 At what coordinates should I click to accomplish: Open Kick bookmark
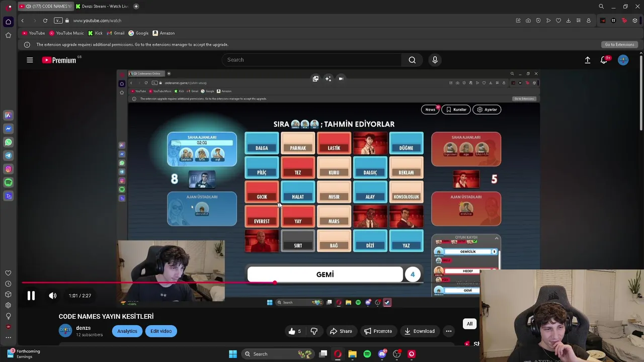[x=95, y=33]
